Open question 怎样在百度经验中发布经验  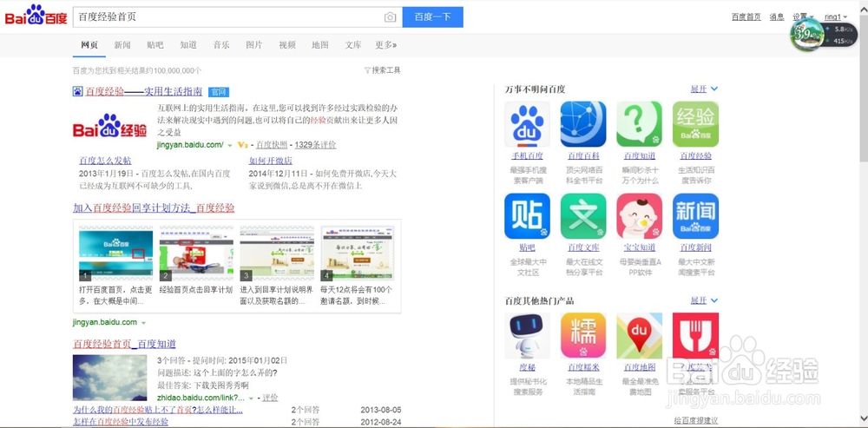point(121,422)
